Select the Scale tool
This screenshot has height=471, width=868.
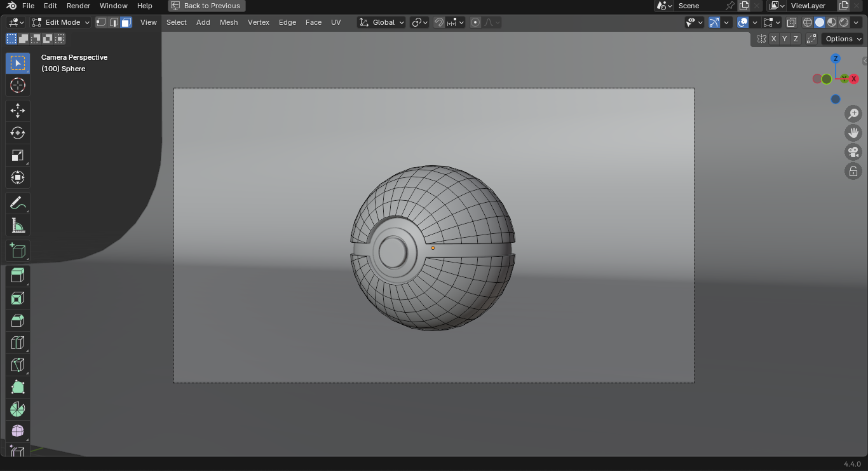pyautogui.click(x=18, y=155)
